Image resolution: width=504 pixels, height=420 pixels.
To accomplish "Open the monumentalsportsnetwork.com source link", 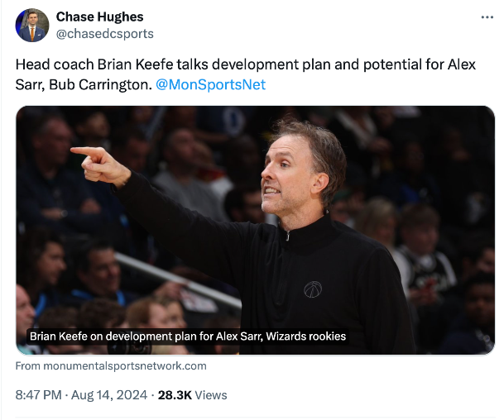I will click(x=126, y=365).
